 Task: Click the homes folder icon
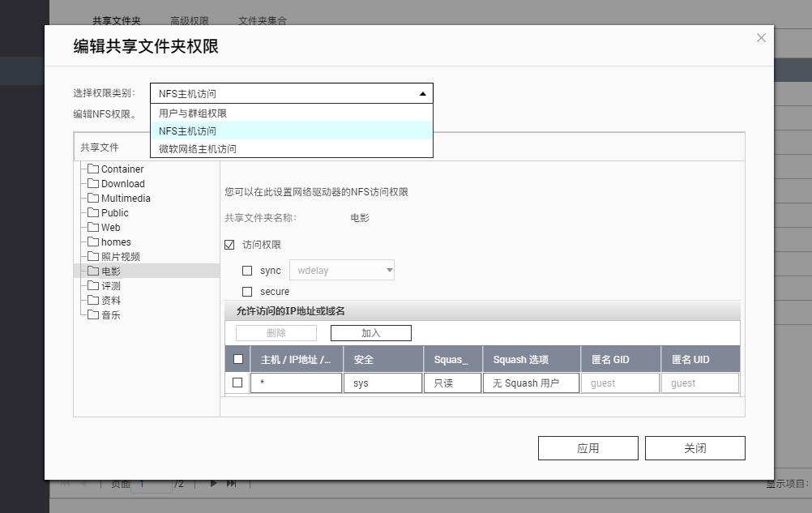pyautogui.click(x=93, y=242)
